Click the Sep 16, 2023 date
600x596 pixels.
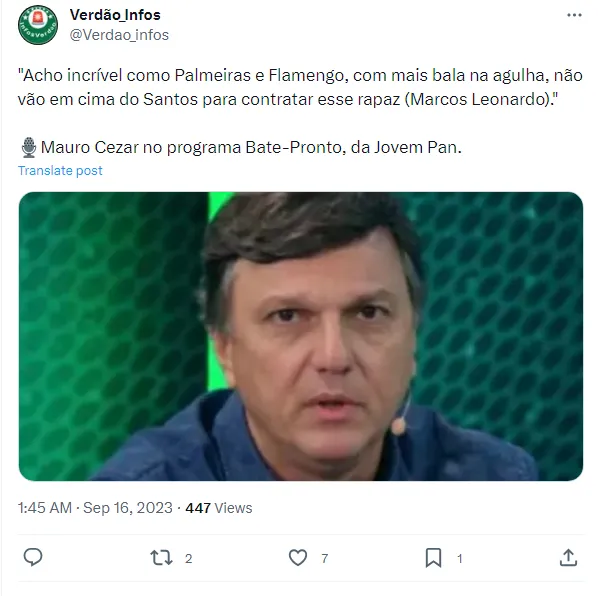[x=128, y=508]
